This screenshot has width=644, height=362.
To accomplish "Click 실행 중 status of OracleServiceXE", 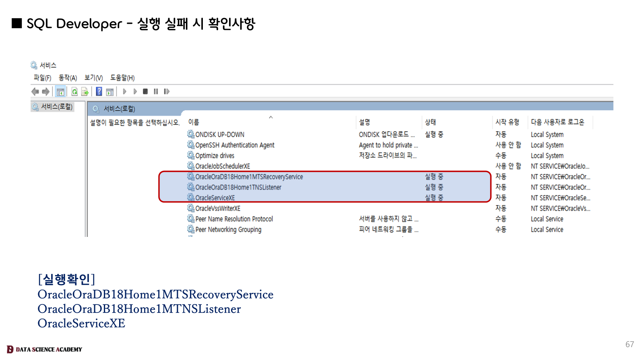I will 434,197.
